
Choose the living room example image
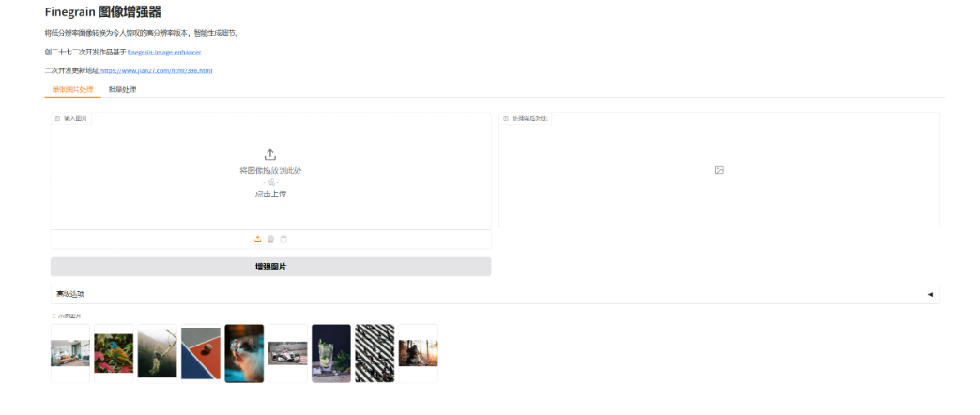[x=70, y=353]
